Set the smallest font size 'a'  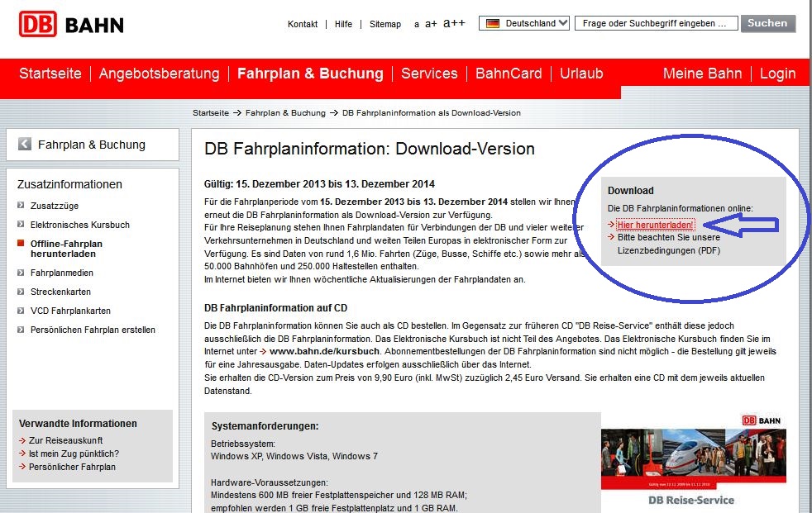pyautogui.click(x=417, y=24)
